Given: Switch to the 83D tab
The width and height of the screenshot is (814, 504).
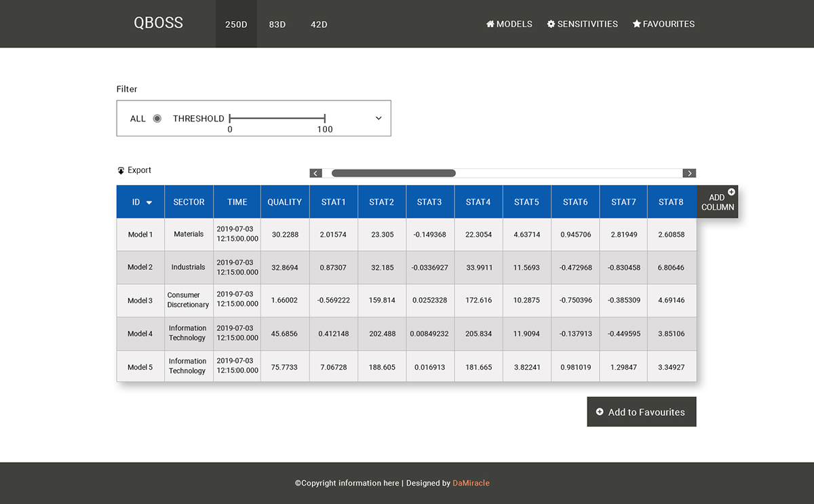Looking at the screenshot, I should (x=277, y=24).
